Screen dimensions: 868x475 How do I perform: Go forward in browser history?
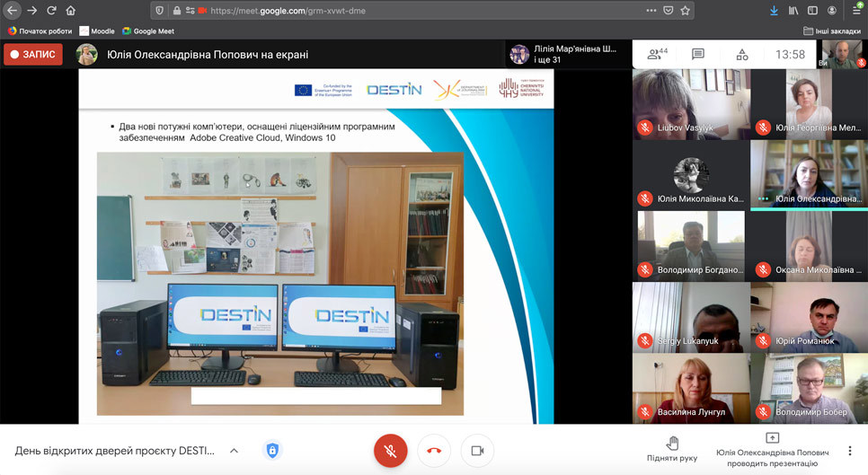[x=32, y=11]
